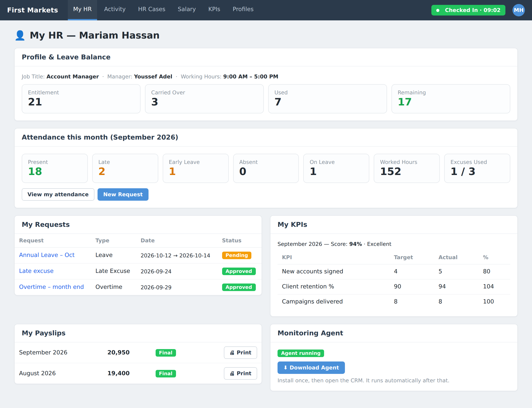Click the Late count 2
Screen dimensions: 532x408
[102, 171]
